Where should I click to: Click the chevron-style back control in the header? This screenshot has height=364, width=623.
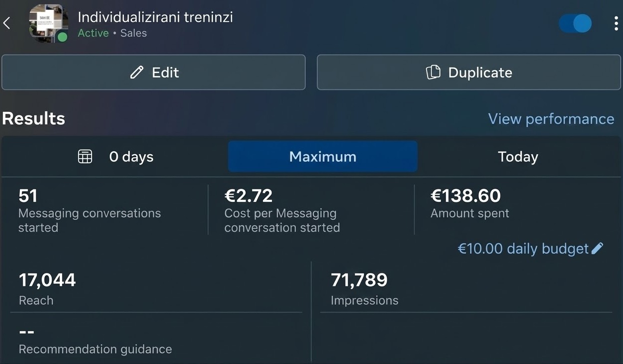(7, 22)
